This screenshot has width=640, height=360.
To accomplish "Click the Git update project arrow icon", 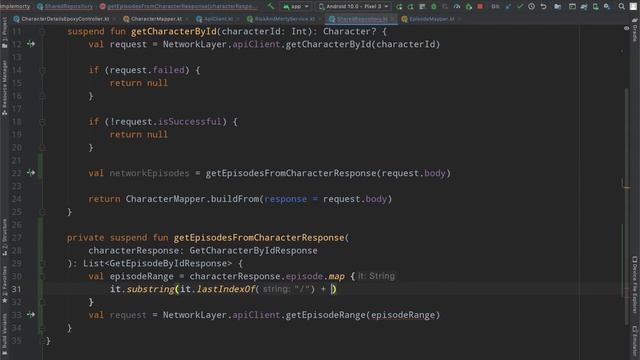I will (x=508, y=7).
